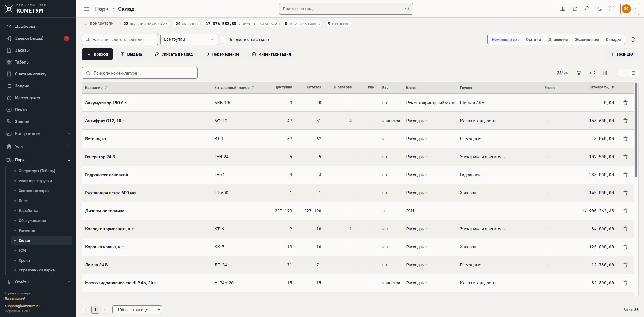The image size is (644, 317).
Task: Click trash icon for Лампа 24 В
Action: pyautogui.click(x=625, y=265)
